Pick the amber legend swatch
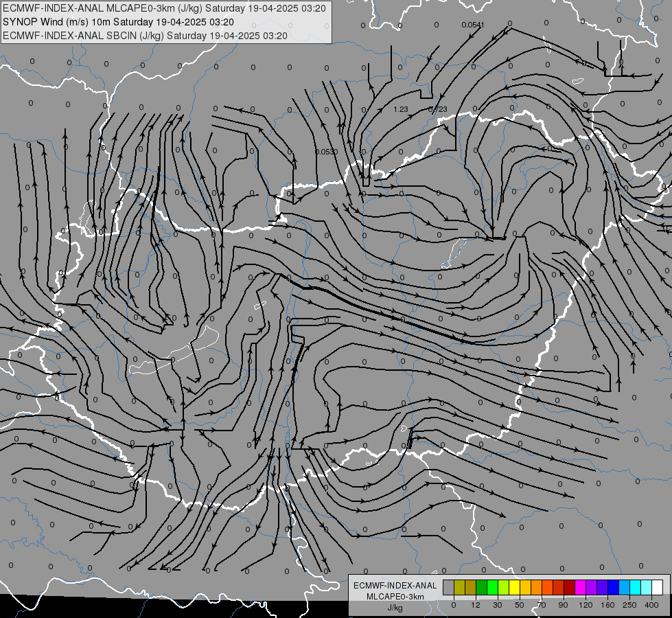The height and width of the screenshot is (618, 672). 525,587
